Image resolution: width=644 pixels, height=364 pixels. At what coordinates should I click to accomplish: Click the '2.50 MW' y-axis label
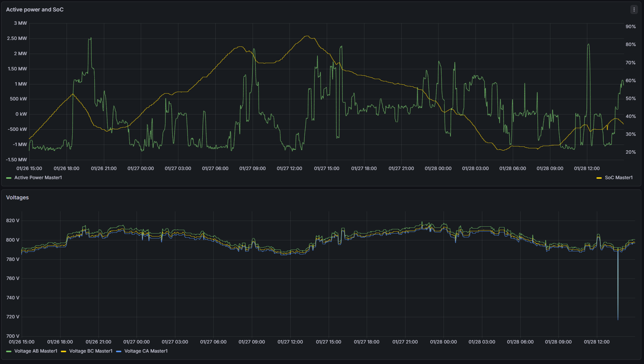click(x=17, y=38)
